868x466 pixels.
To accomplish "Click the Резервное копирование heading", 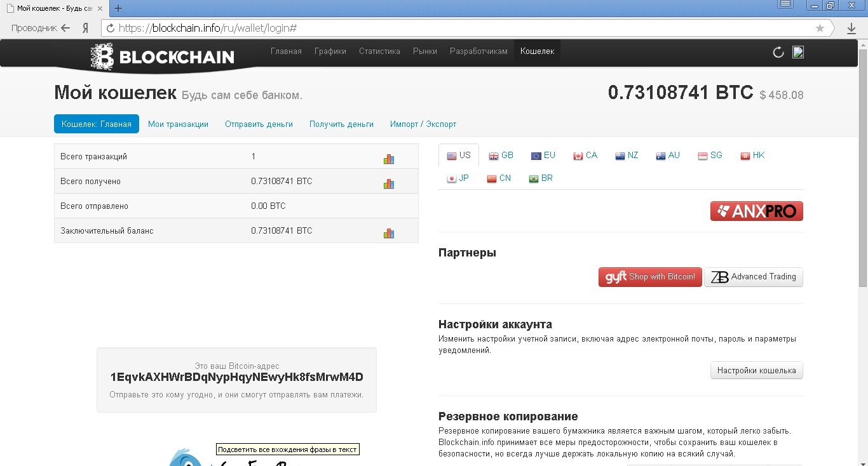I will point(508,416).
